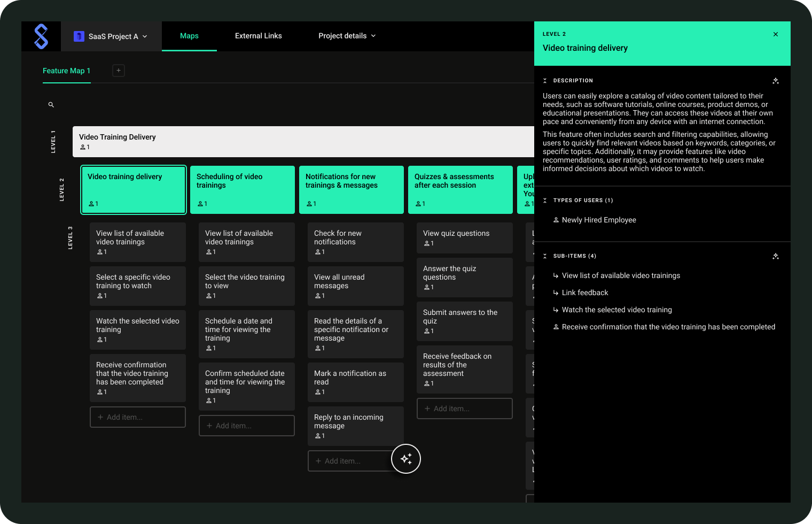
Task: Collapse the Sub-items section
Action: pyautogui.click(x=545, y=256)
